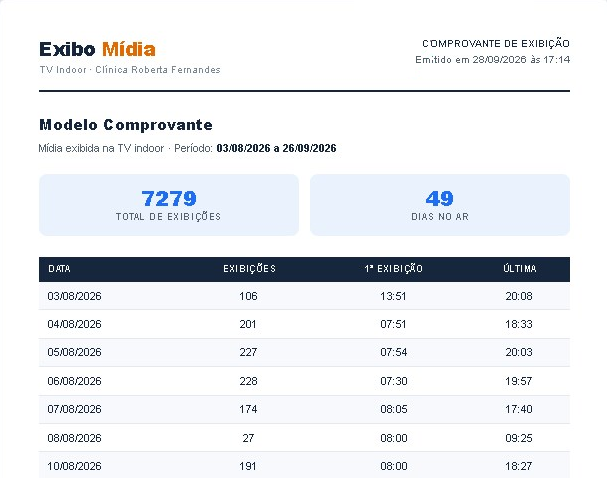Click last exhibition time 18:27

[519, 466]
